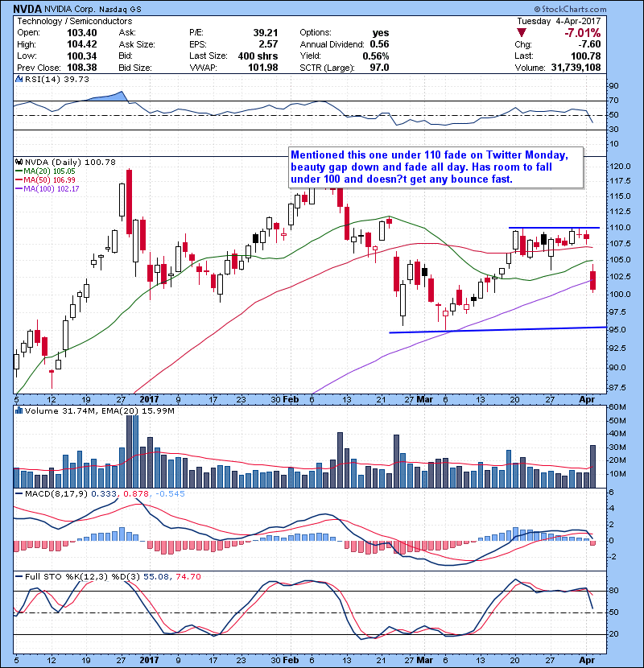The height and width of the screenshot is (668, 644).
Task: Click the -7.01% percent change figure
Action: [583, 33]
